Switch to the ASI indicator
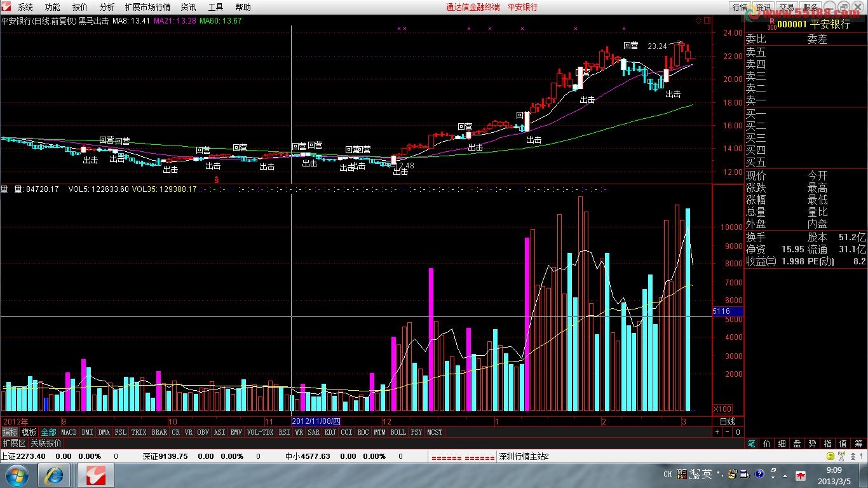 click(x=219, y=432)
